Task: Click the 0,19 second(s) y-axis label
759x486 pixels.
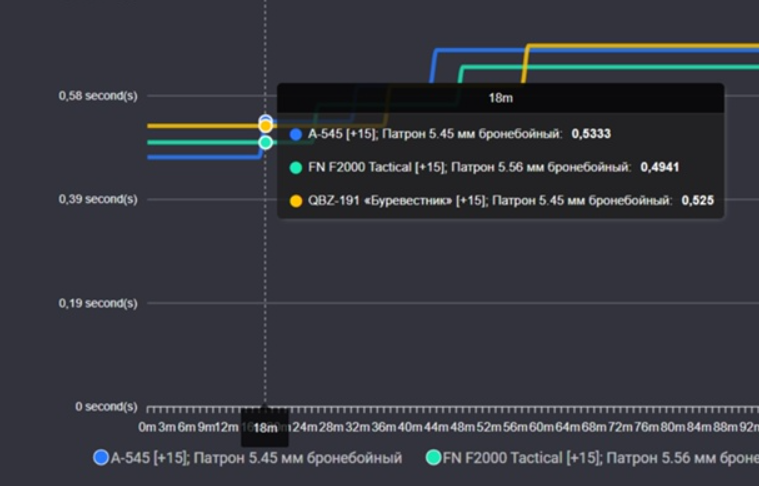Action: pyautogui.click(x=98, y=304)
